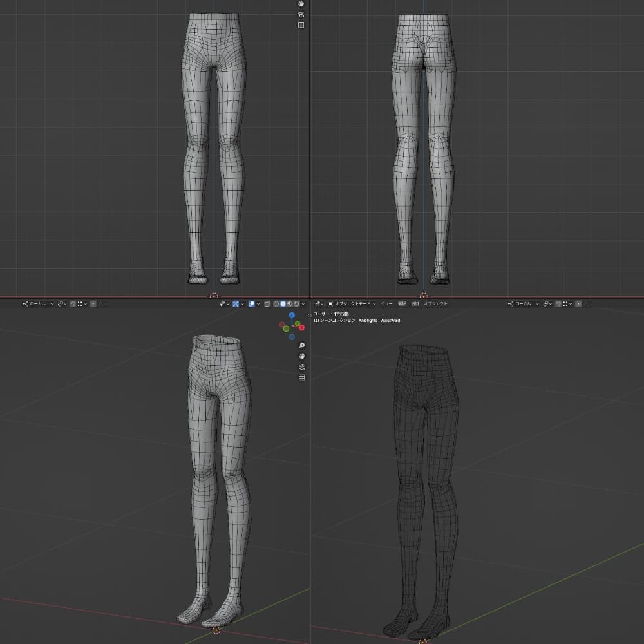This screenshot has width=644, height=644.
Task: Click the transform orientation icon in the lower-left header
Action: [x=26, y=304]
